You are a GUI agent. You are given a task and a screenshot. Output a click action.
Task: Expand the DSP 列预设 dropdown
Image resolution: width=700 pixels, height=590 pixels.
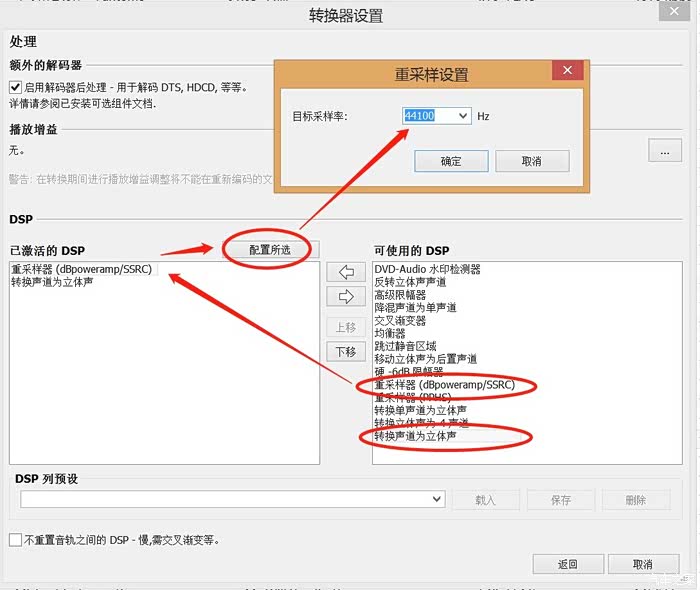[x=437, y=499]
